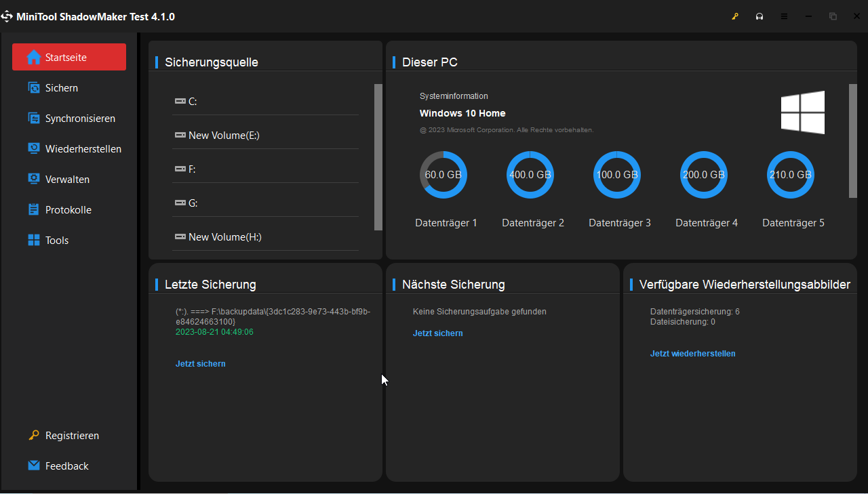Click the drive icon next to C:

[180, 102]
